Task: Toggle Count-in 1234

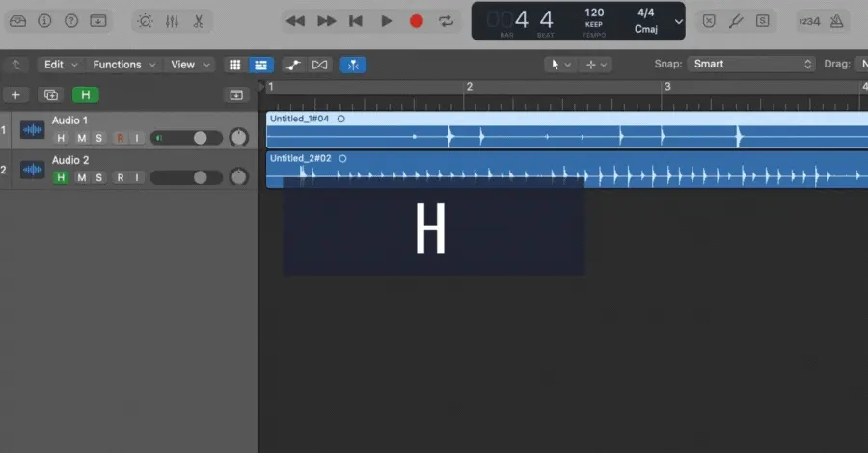Action: coord(809,21)
